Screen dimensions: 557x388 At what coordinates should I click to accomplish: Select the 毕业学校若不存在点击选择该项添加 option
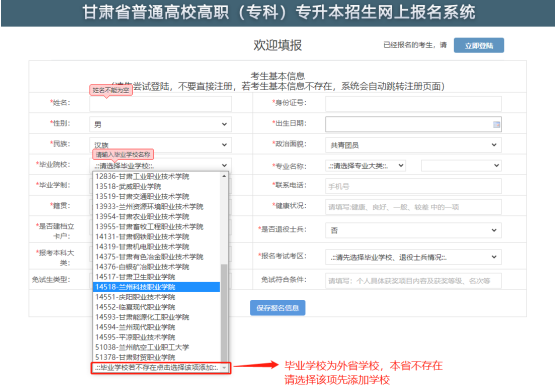[x=156, y=368]
